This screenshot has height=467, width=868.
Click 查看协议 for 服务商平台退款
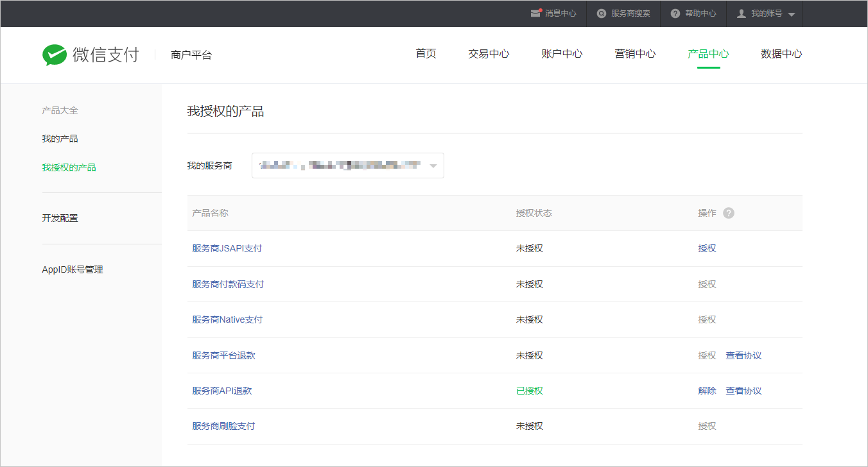click(x=743, y=355)
